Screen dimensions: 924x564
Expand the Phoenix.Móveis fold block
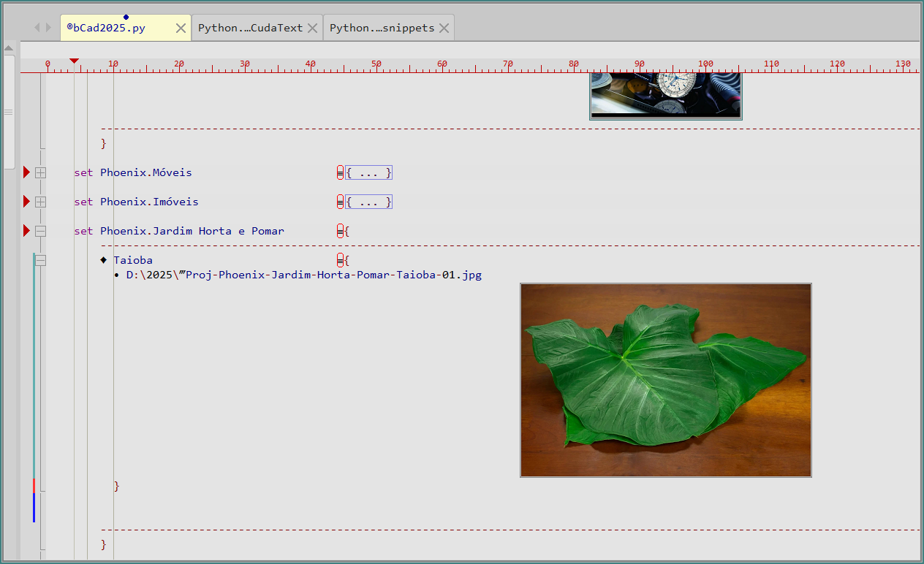tap(41, 172)
